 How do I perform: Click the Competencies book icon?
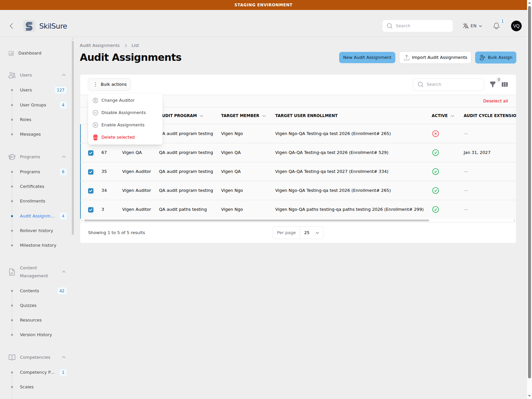pyautogui.click(x=12, y=357)
